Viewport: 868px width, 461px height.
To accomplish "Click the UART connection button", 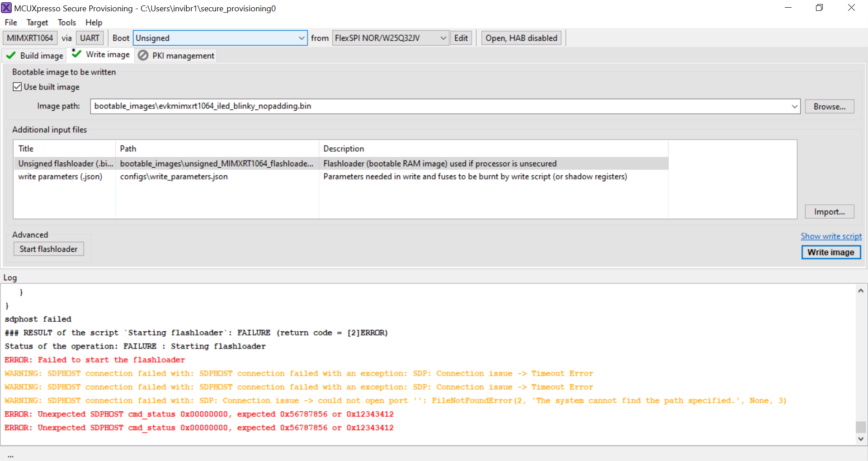I will (x=90, y=38).
